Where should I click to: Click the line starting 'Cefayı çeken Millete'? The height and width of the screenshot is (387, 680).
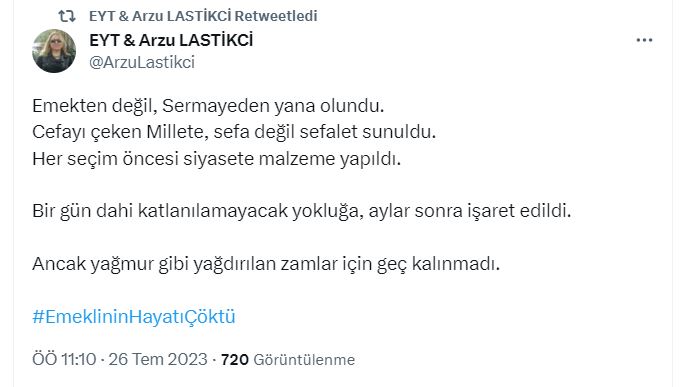[x=234, y=132]
